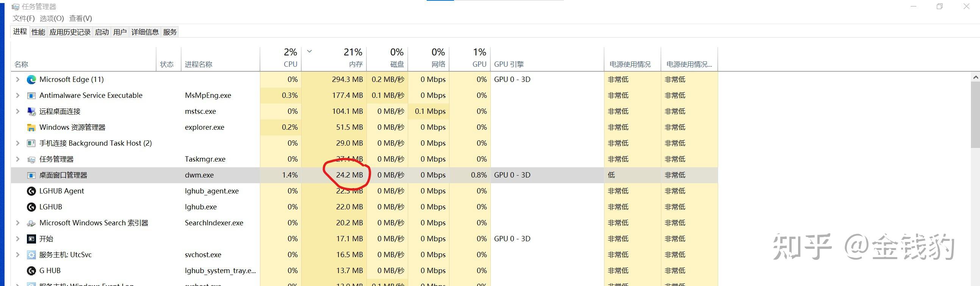Open the 查看(V) menu
Image resolution: width=980 pixels, height=286 pixels.
[81, 18]
